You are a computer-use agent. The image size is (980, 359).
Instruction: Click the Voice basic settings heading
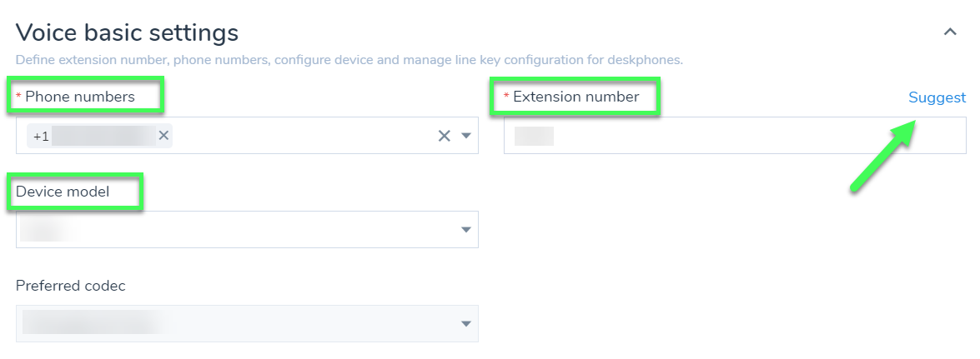pos(127,32)
